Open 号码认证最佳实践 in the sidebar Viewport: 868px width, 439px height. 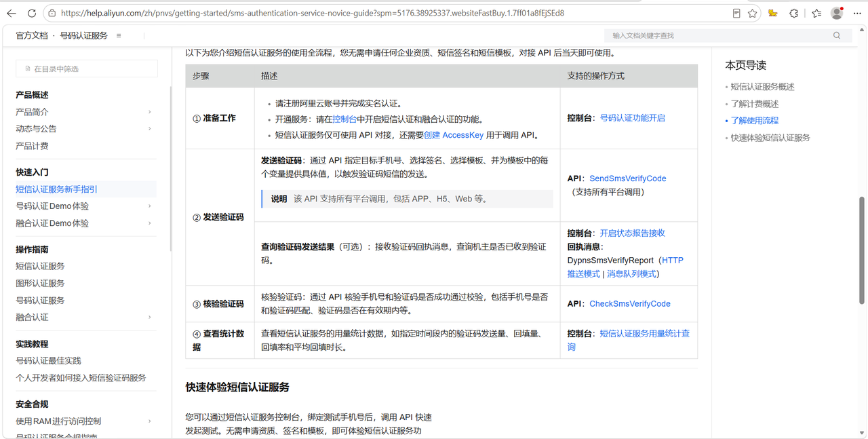48,360
